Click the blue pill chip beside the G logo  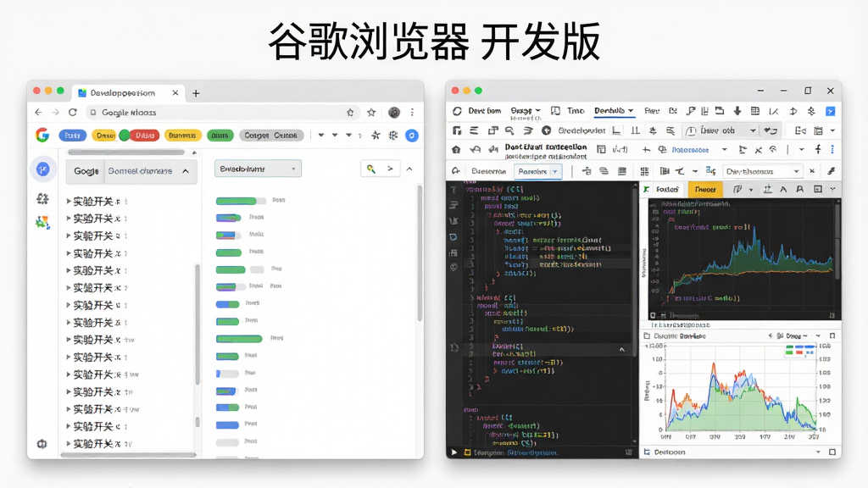tap(73, 135)
